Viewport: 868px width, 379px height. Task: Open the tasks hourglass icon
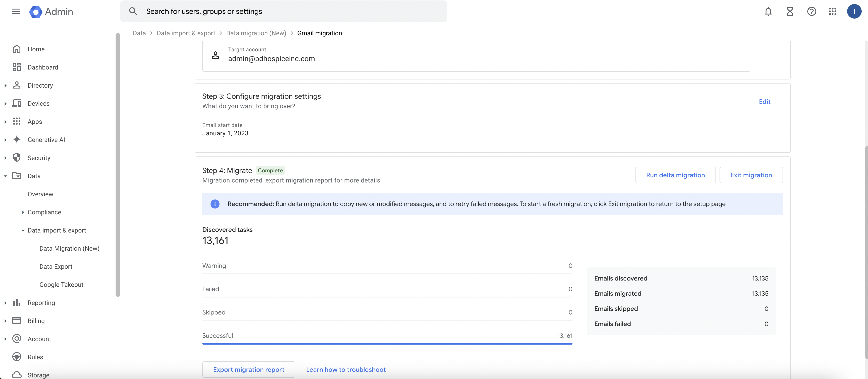tap(790, 12)
